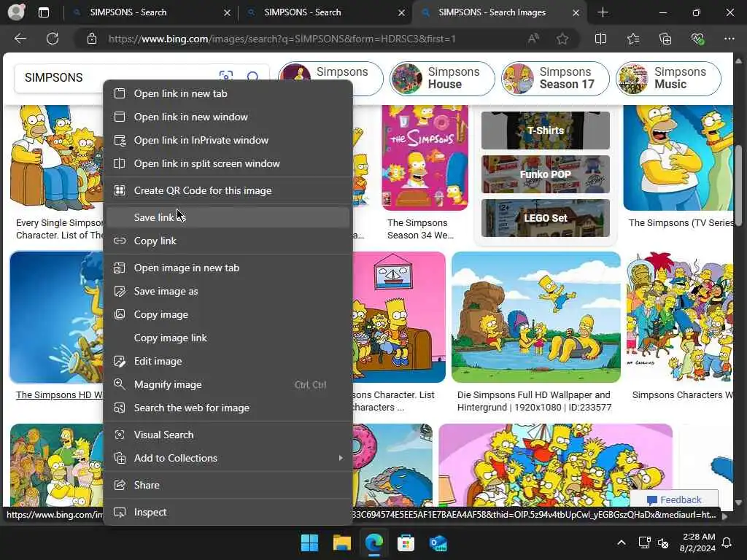
Task: Click the Feedback button
Action: click(x=674, y=499)
